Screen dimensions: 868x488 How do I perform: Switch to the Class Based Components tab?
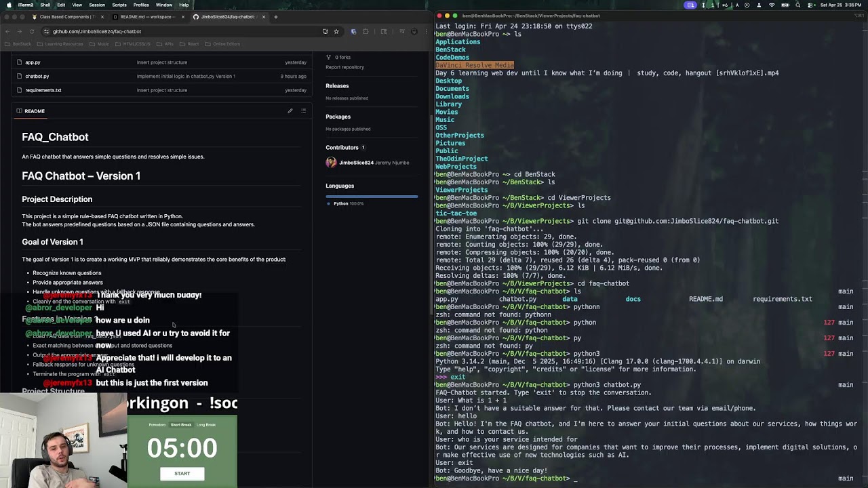pyautogui.click(x=66, y=16)
